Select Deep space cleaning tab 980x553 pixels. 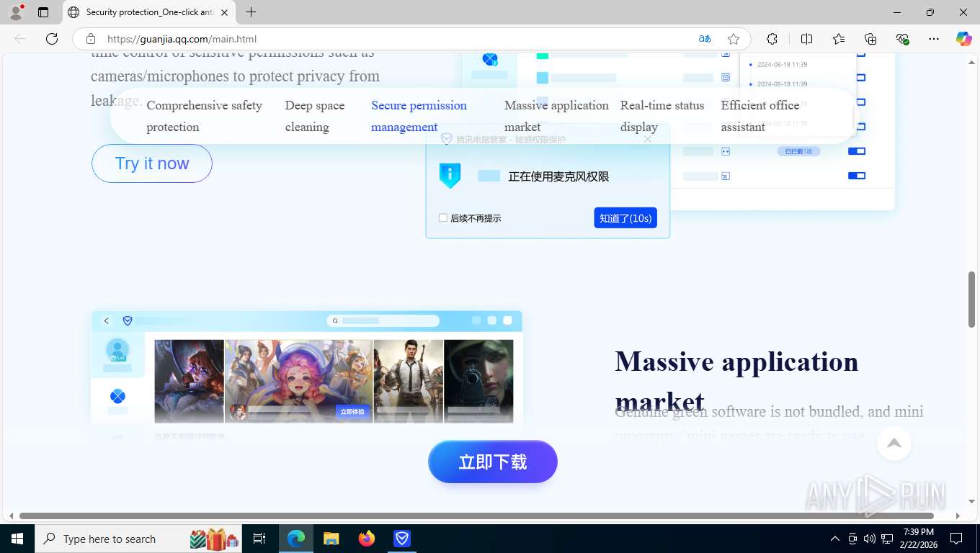314,116
